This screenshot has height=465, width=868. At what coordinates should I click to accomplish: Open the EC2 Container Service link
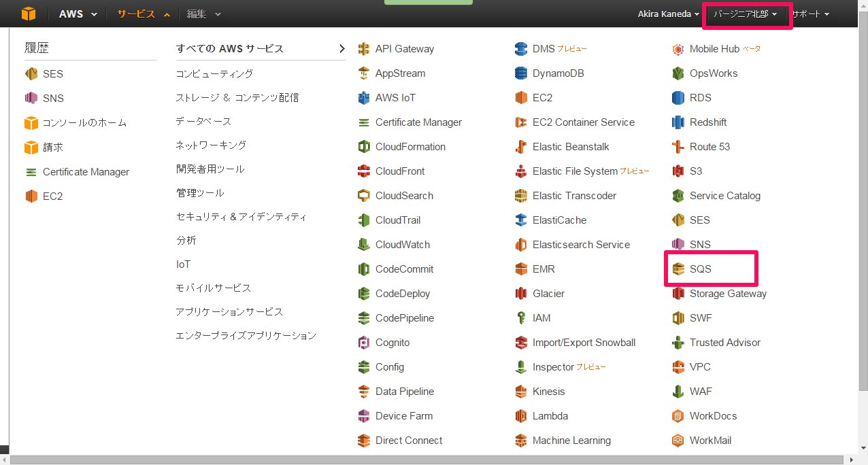(x=584, y=122)
